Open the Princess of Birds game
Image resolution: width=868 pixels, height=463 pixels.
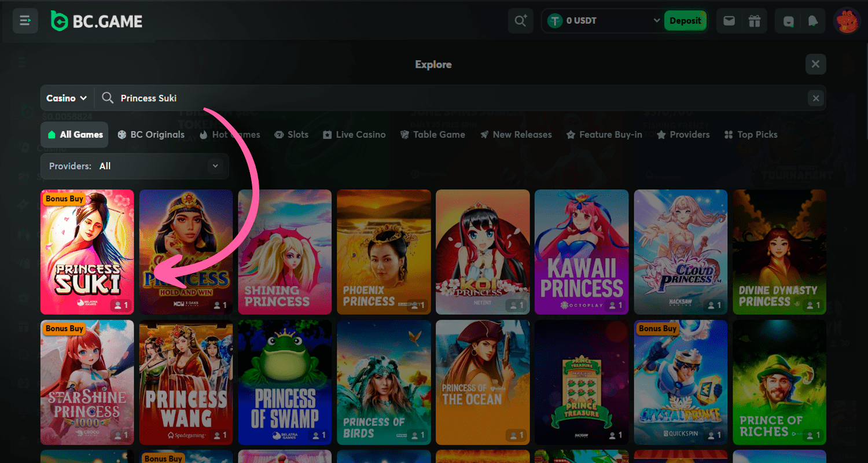384,382
